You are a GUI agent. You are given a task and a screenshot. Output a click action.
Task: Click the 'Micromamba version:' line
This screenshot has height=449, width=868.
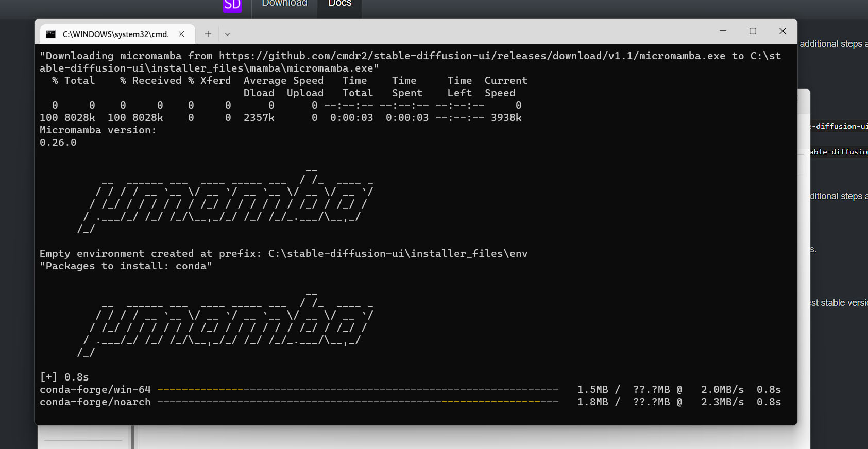(x=98, y=130)
